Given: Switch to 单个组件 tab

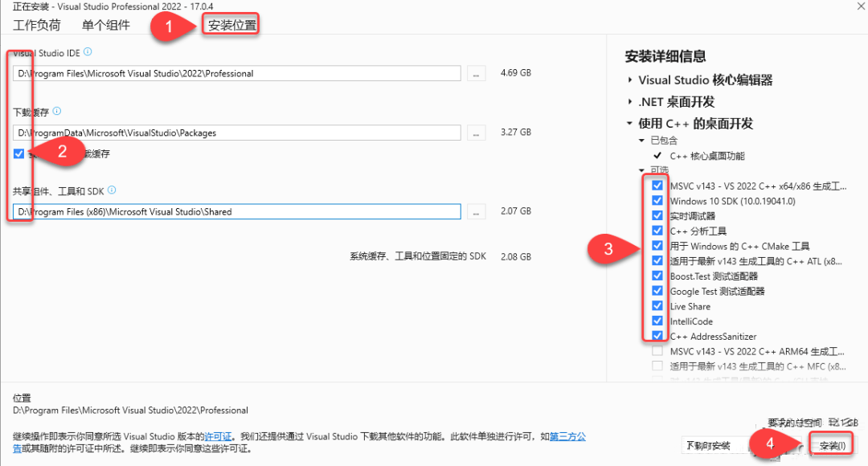Looking at the screenshot, I should 106,25.
